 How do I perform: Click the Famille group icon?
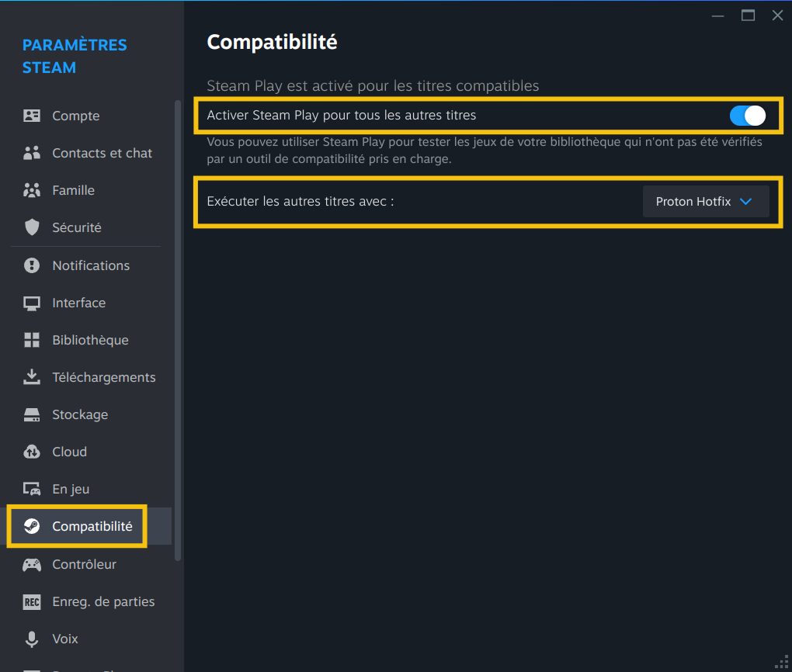coord(32,190)
